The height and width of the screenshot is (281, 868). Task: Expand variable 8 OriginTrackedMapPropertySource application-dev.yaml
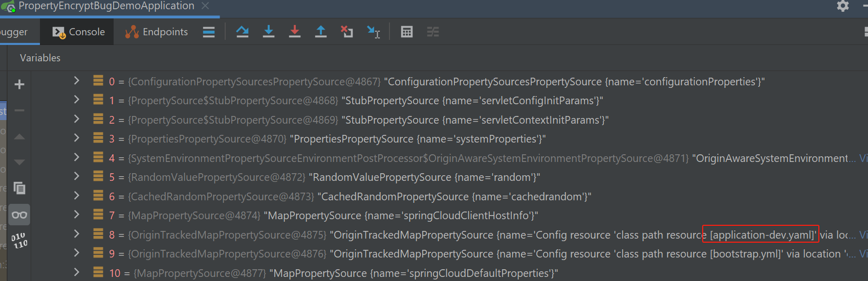click(77, 234)
